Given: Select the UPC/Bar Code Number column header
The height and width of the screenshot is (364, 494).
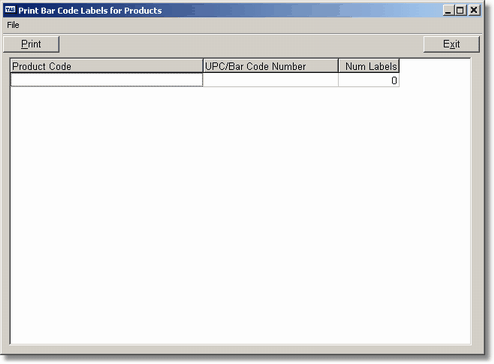Looking at the screenshot, I should [270, 66].
